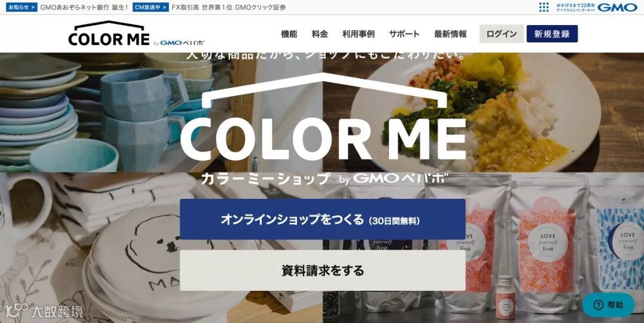Click the ログイン button
Screen dimensions: 644x323
[501, 34]
